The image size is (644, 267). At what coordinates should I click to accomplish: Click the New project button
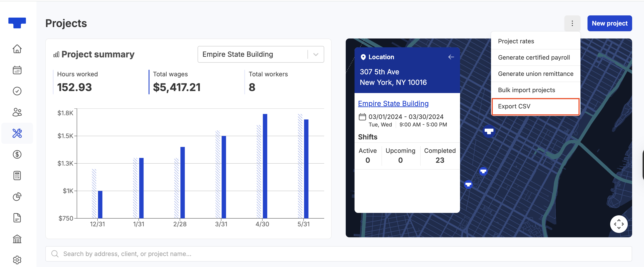[609, 23]
